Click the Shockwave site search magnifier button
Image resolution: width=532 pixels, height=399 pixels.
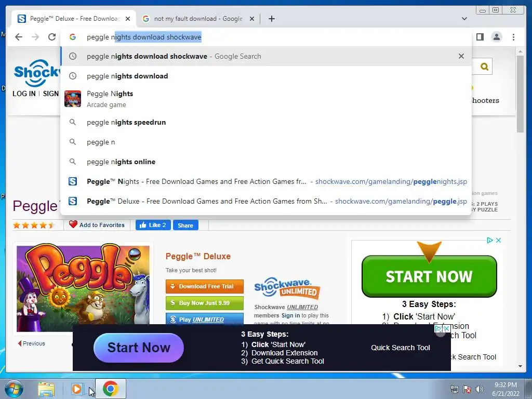click(x=484, y=66)
